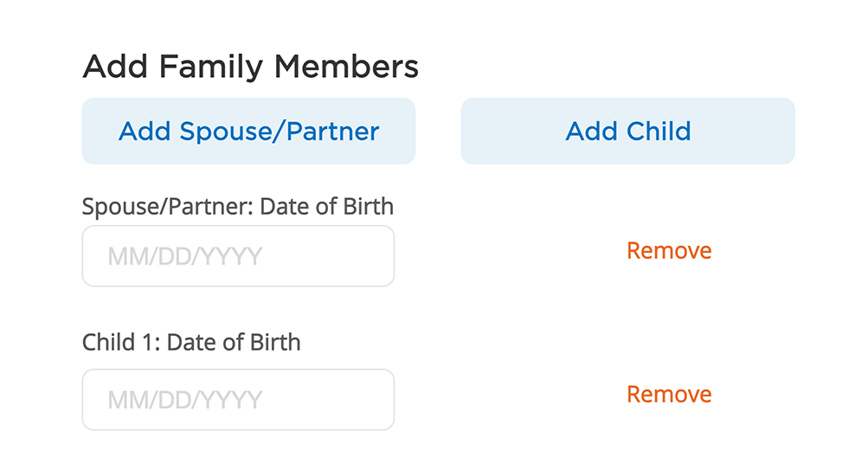Activate the child birthdate text box

(x=238, y=400)
